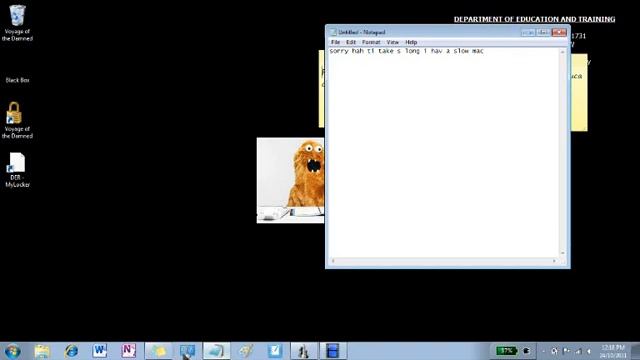This screenshot has width=640, height=360.
Task: Select the Recycle Bin desktop icon
Action: tap(17, 23)
